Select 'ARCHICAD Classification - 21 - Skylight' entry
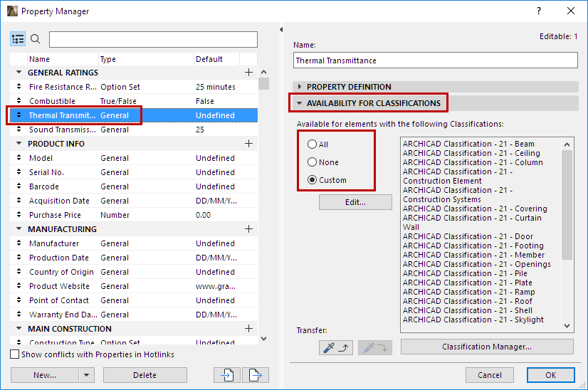 point(473,320)
